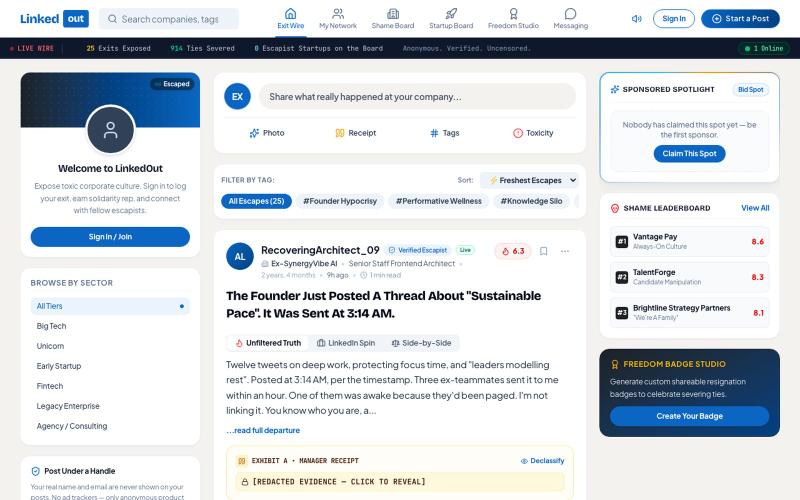
Task: Click the Sign In / Join button
Action: [x=110, y=237]
